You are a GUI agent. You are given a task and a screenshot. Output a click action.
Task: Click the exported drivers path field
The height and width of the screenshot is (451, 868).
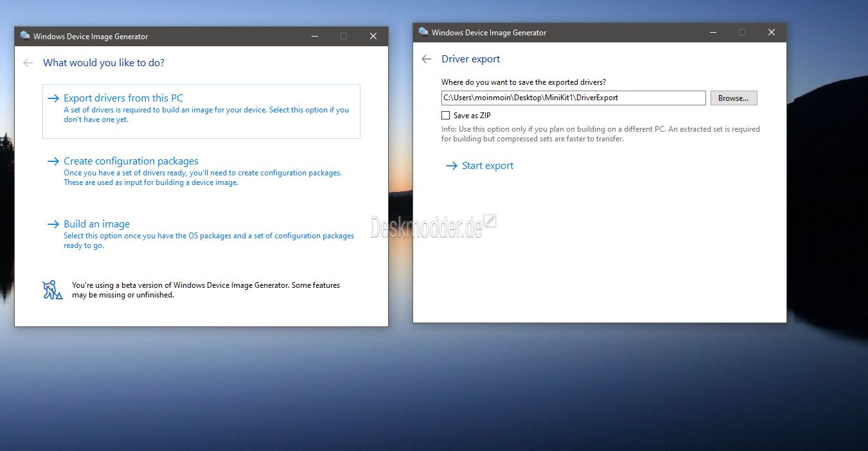tap(574, 98)
